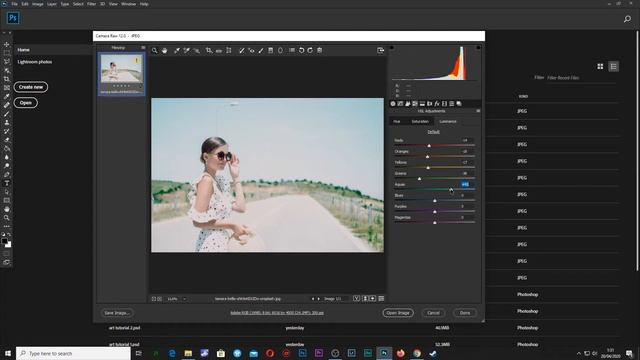Viewport: 640px width, 360px height.
Task: Click the Open Image button
Action: [398, 313]
